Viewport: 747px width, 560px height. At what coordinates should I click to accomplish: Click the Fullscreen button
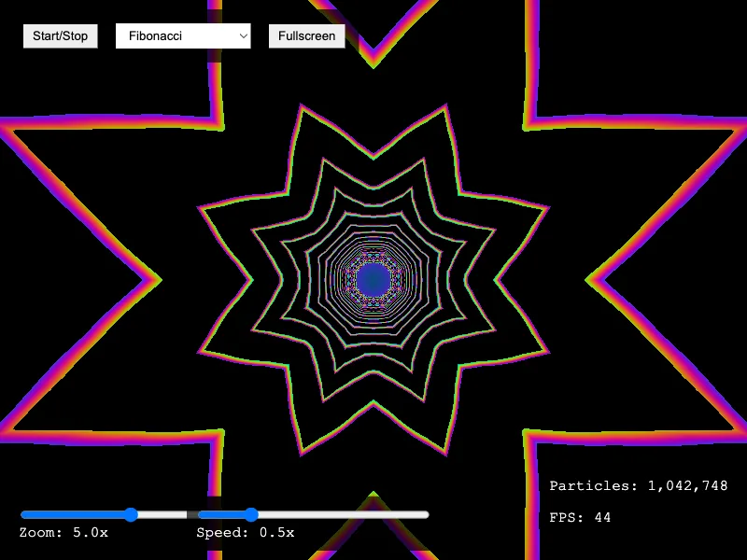pyautogui.click(x=307, y=36)
